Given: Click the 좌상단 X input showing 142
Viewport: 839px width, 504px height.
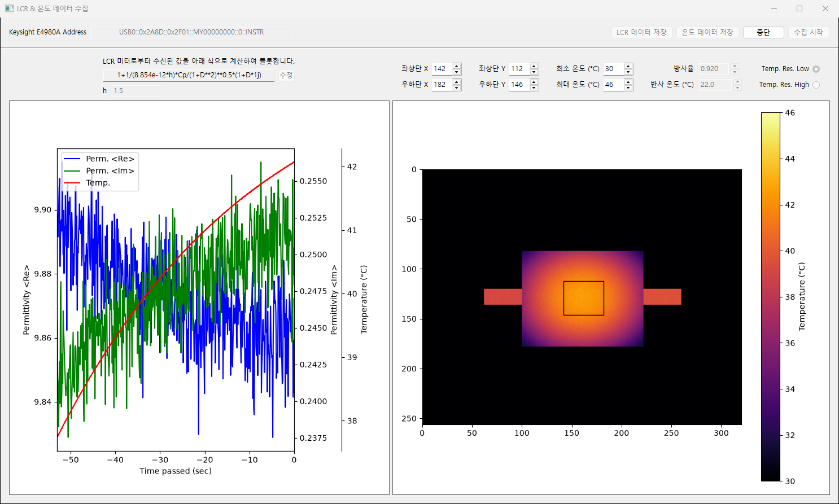Looking at the screenshot, I should (x=442, y=69).
